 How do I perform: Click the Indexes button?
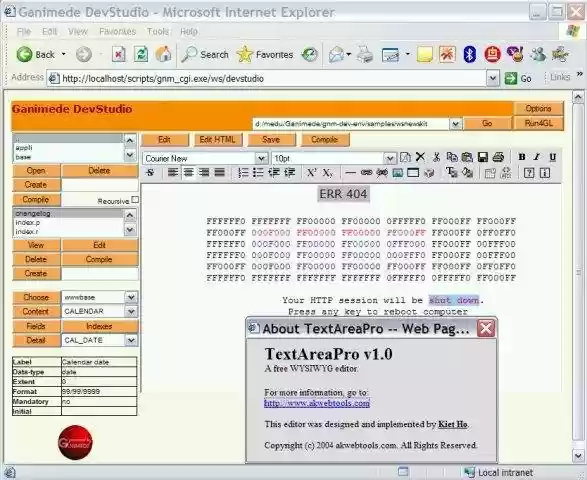tap(99, 326)
